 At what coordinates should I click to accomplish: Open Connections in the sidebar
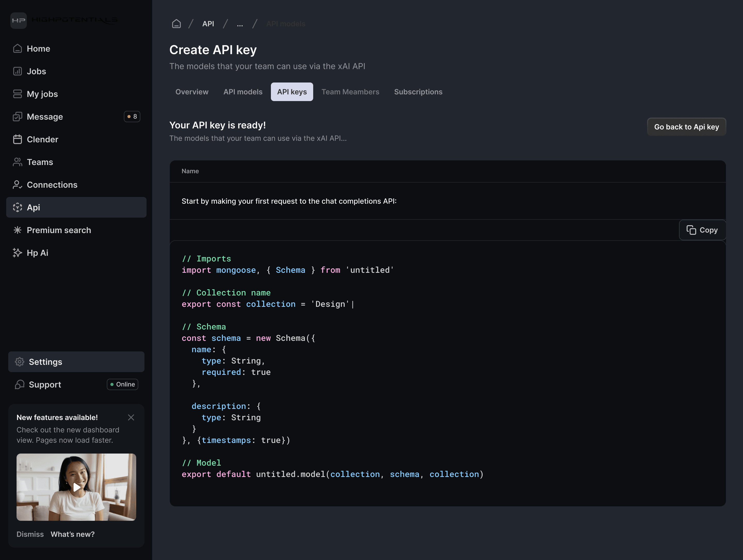pyautogui.click(x=52, y=185)
